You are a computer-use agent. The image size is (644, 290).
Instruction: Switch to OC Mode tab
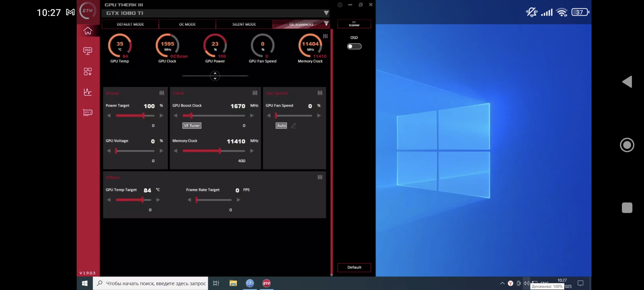[187, 24]
